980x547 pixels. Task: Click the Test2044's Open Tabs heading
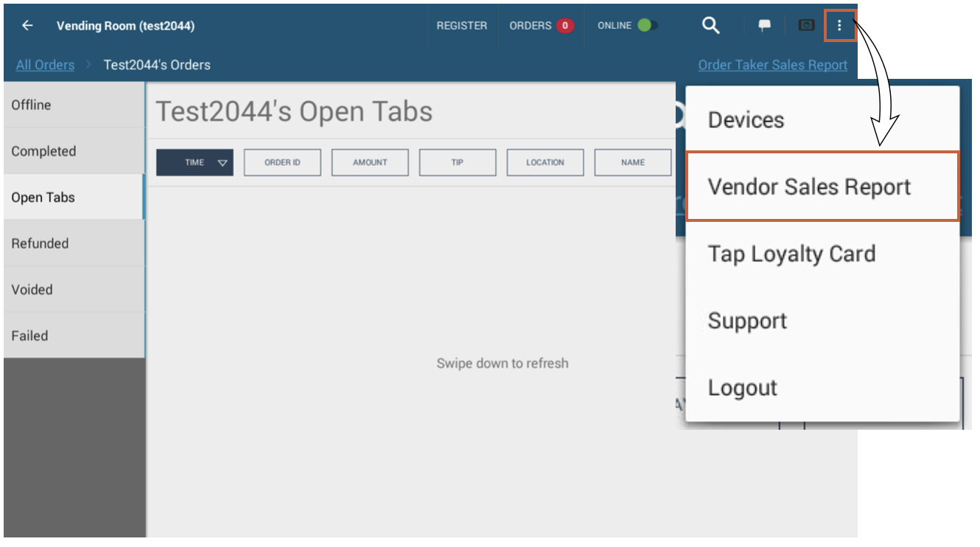(294, 111)
